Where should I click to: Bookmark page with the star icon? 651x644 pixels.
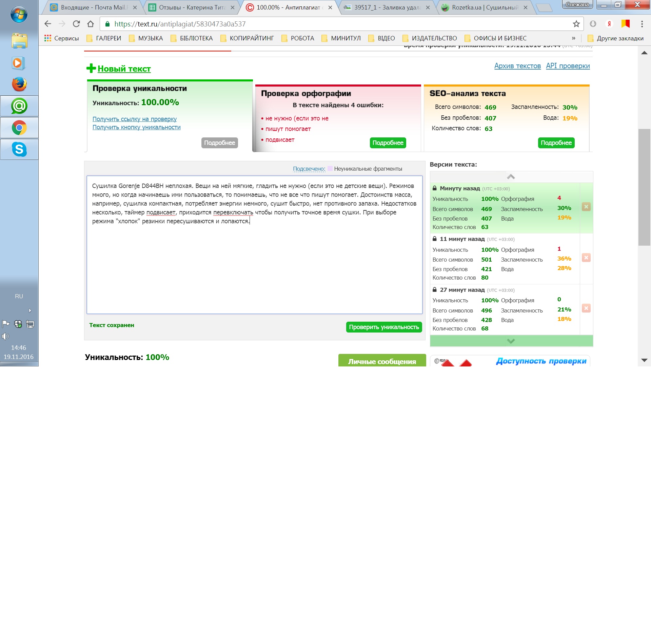(x=576, y=24)
